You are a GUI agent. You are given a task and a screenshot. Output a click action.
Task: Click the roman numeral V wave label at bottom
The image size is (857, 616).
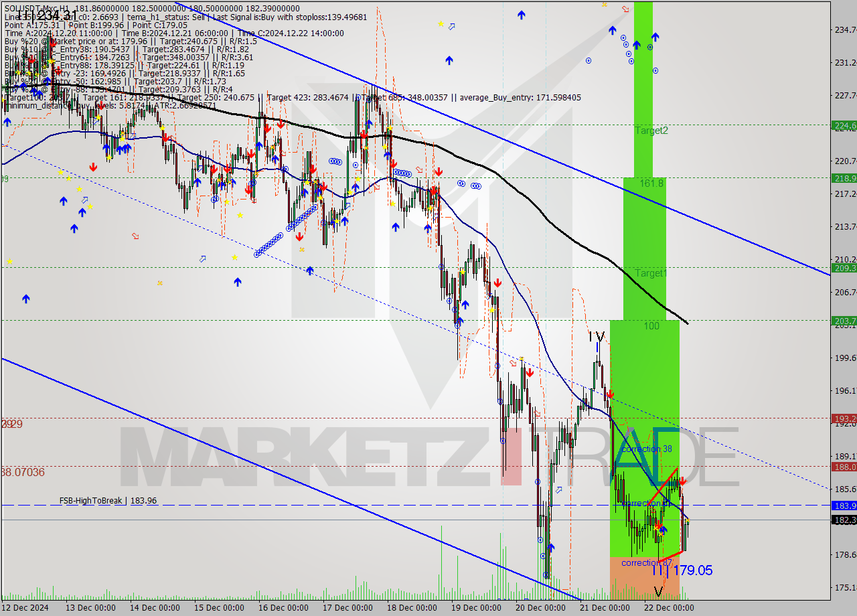[x=659, y=592]
